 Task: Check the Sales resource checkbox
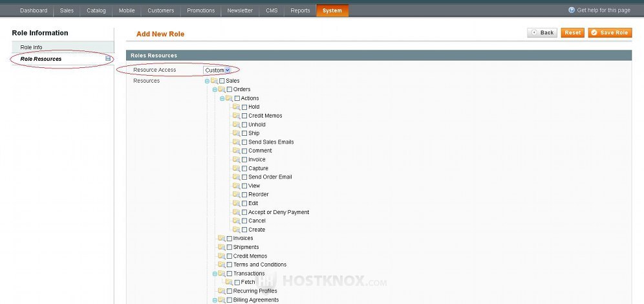tap(222, 81)
